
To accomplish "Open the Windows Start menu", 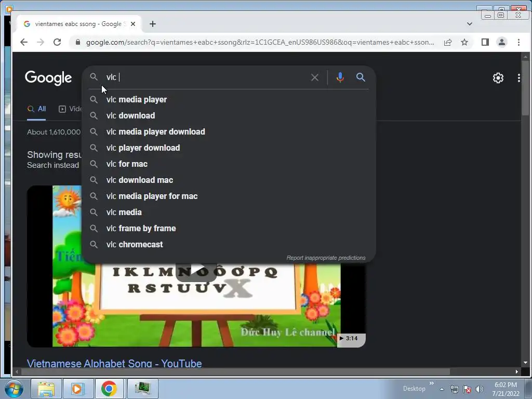I will 13,389.
